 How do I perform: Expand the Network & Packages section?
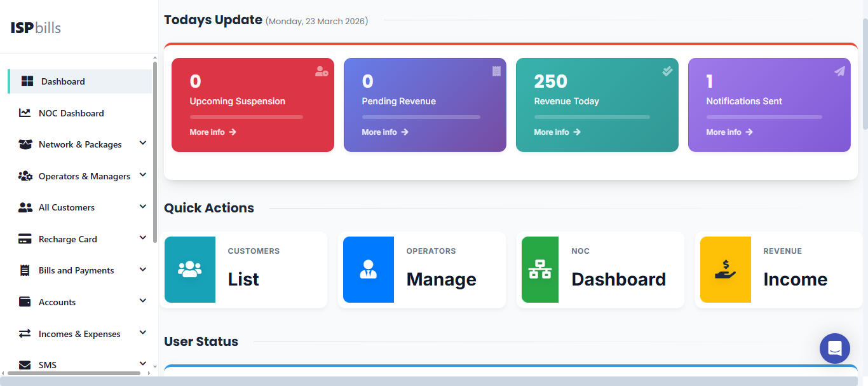[x=142, y=143]
